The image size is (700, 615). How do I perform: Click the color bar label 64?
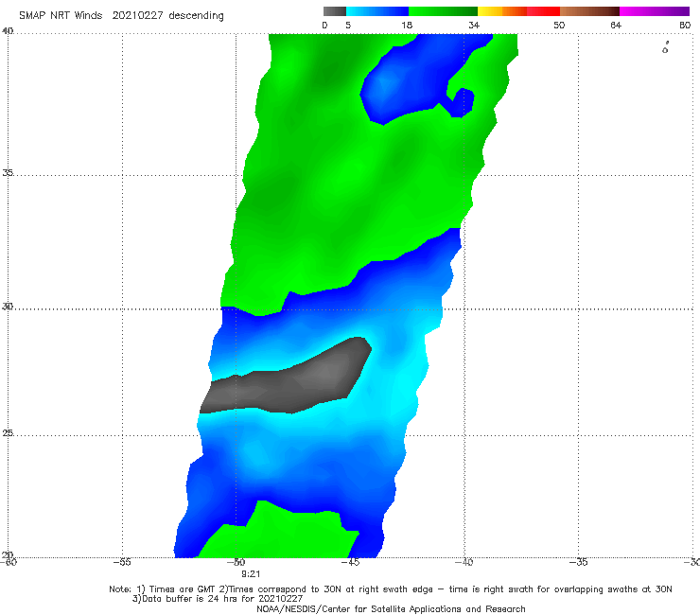point(616,26)
